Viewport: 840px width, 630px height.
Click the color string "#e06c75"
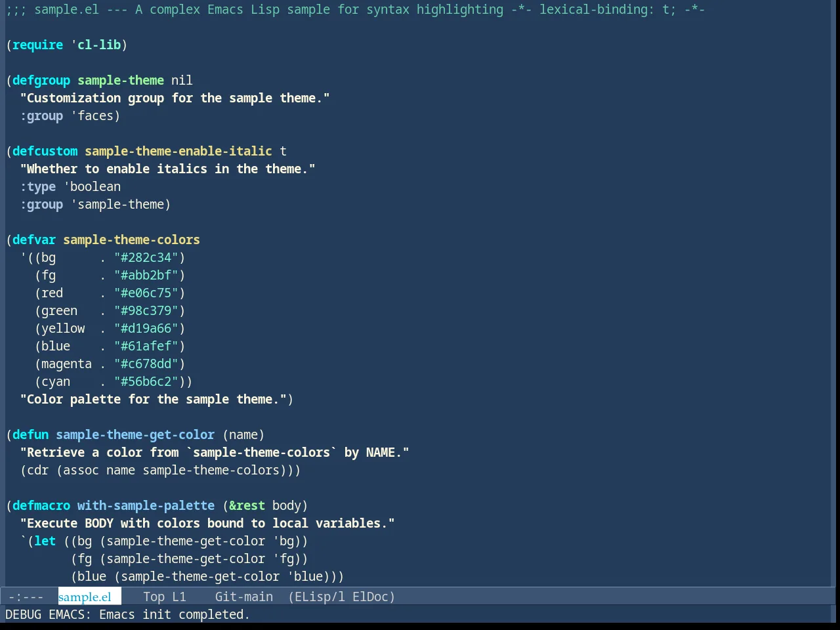[146, 293]
